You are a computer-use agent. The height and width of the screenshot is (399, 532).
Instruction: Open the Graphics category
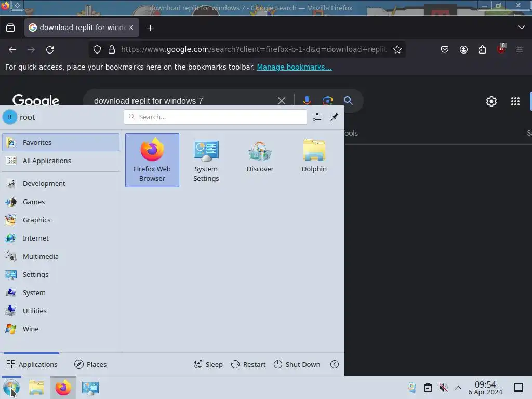[61, 220]
